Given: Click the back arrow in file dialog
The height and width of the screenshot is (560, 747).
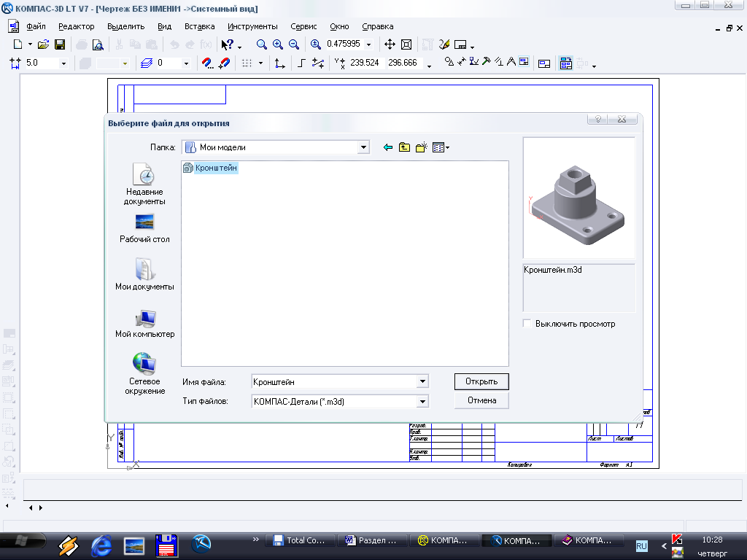Looking at the screenshot, I should coord(388,147).
